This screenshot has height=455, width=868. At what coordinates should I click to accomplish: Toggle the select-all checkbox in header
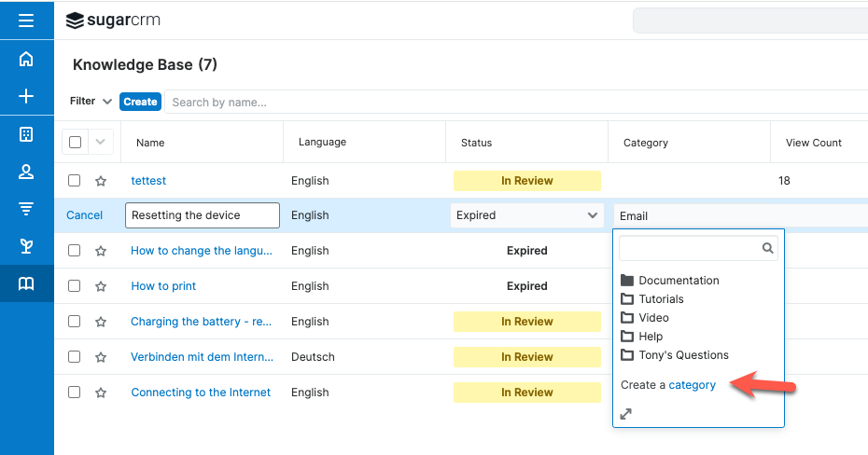coord(76,143)
